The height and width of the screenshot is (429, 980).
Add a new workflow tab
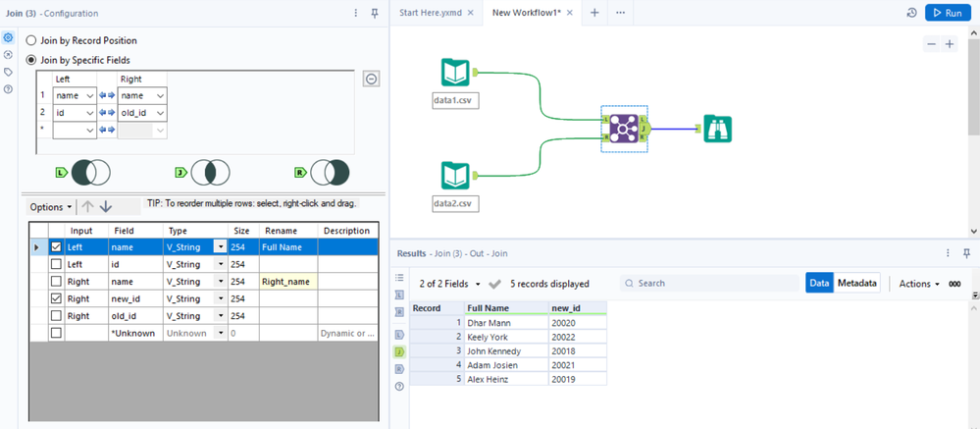(594, 13)
